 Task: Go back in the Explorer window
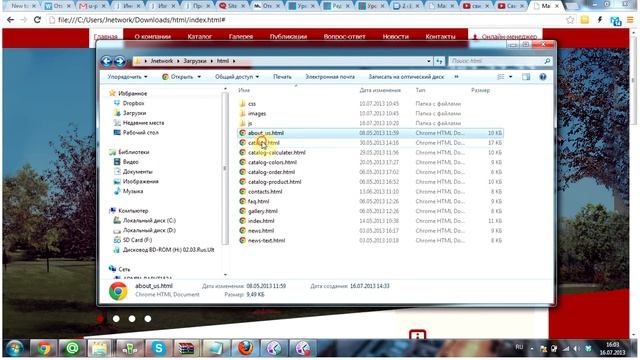106,61
